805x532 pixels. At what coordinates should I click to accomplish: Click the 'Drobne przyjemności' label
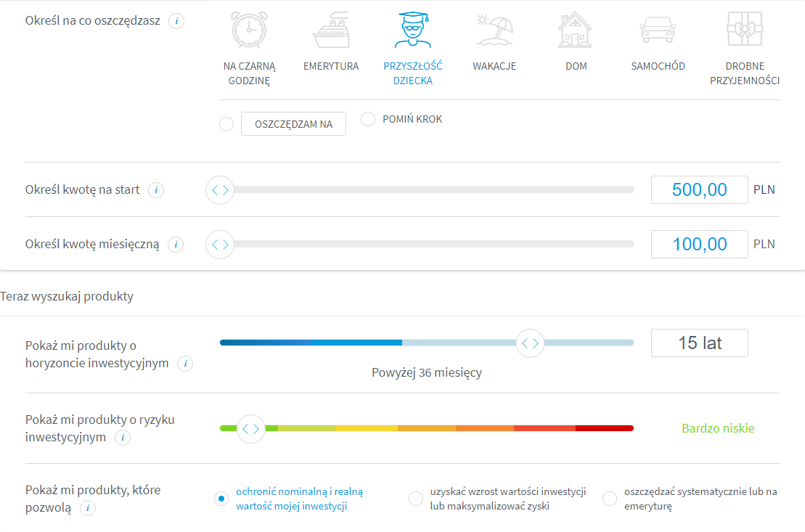coord(745,73)
